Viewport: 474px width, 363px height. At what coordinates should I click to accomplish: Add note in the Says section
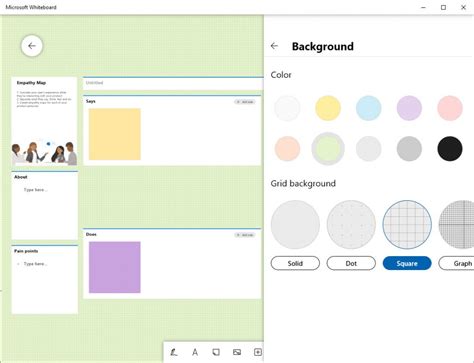245,102
